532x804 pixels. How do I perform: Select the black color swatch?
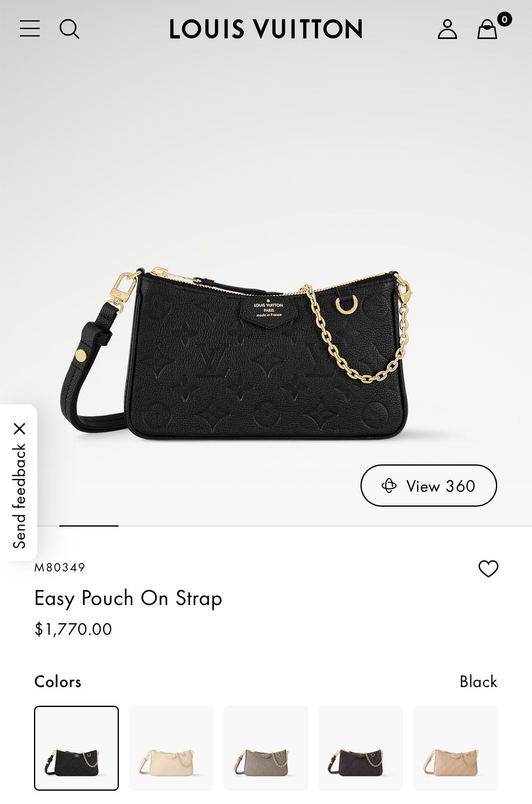[76, 748]
